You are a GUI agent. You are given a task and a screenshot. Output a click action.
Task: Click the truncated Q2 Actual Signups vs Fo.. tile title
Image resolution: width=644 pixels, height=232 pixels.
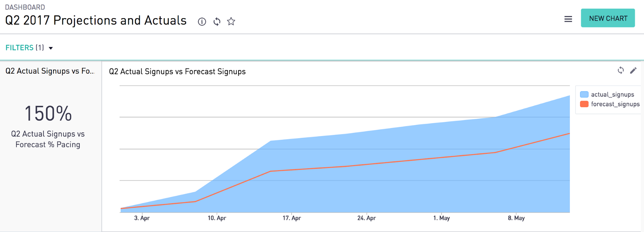click(50, 71)
